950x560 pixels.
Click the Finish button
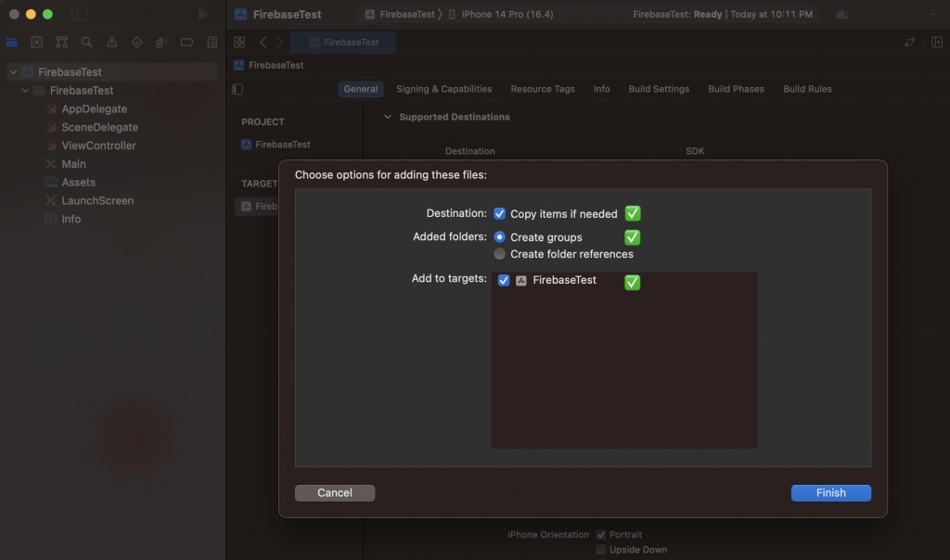pos(831,493)
